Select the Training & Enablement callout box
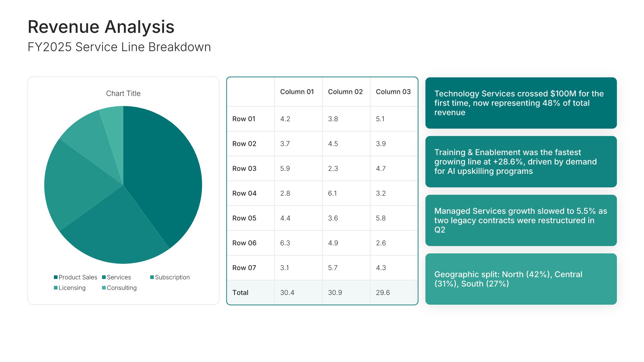Screen dimensions: 644x362 coord(521,162)
